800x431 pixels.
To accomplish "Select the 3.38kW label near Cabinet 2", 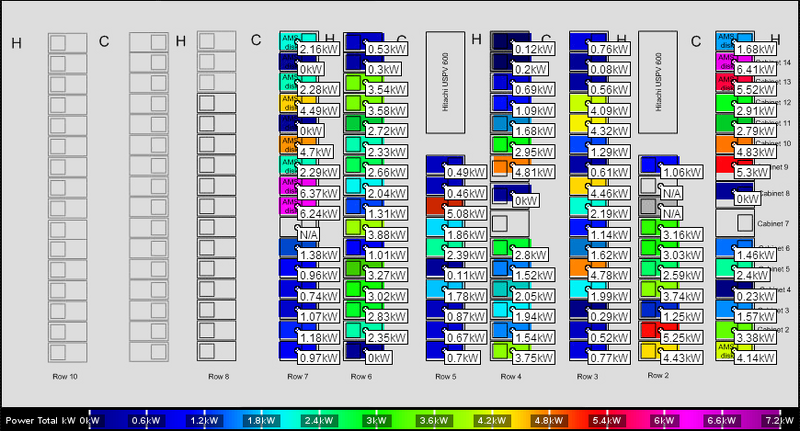I will tap(756, 338).
